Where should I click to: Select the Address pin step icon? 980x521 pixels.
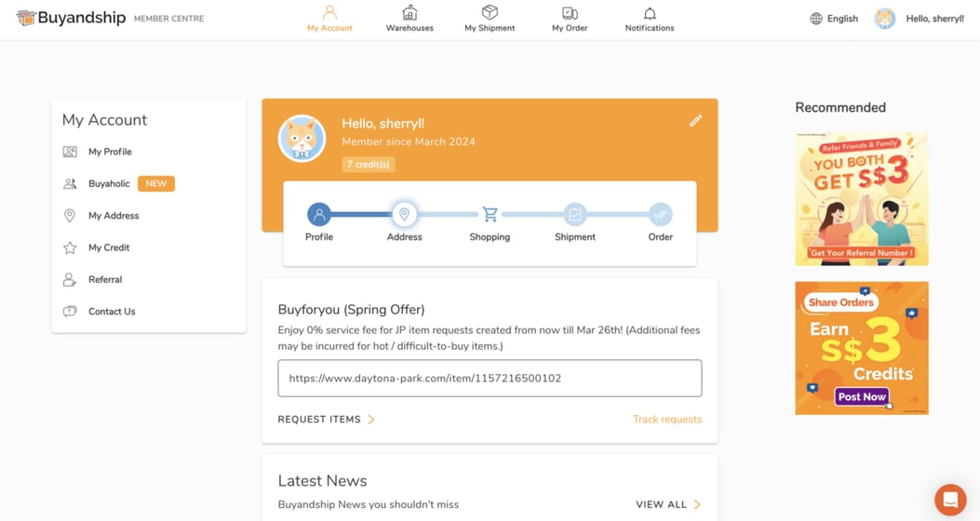(x=404, y=215)
